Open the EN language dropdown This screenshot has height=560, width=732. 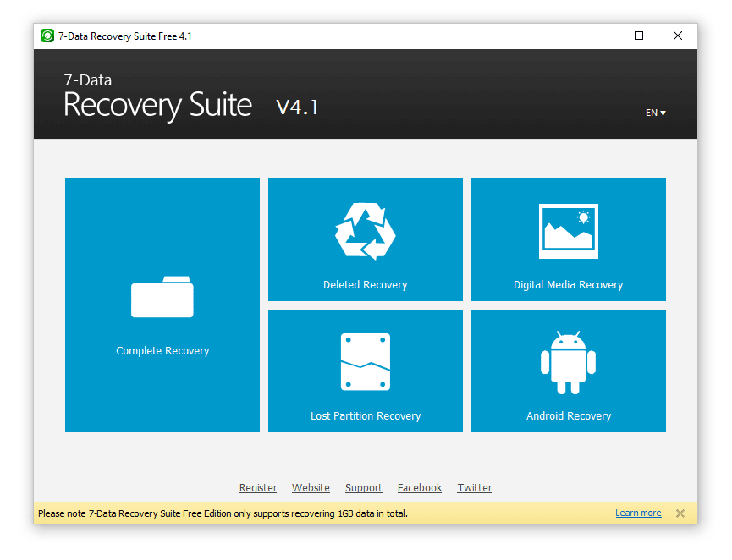pos(656,113)
